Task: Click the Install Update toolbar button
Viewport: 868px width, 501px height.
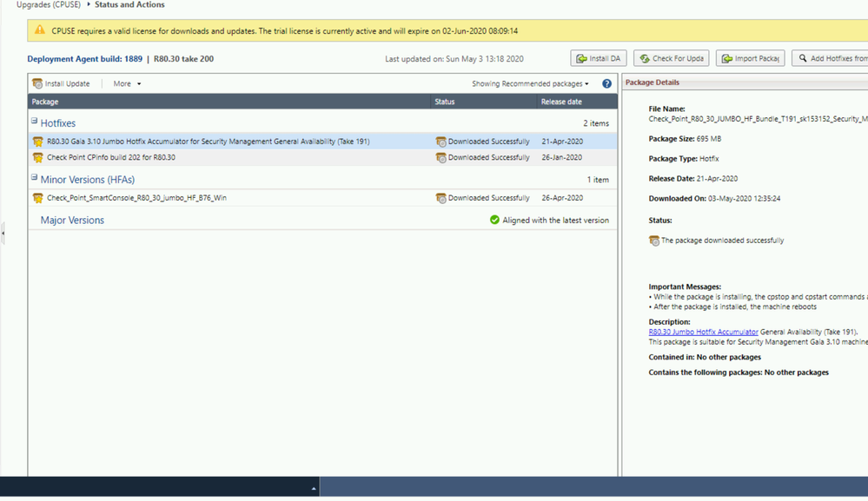Action: click(x=62, y=84)
